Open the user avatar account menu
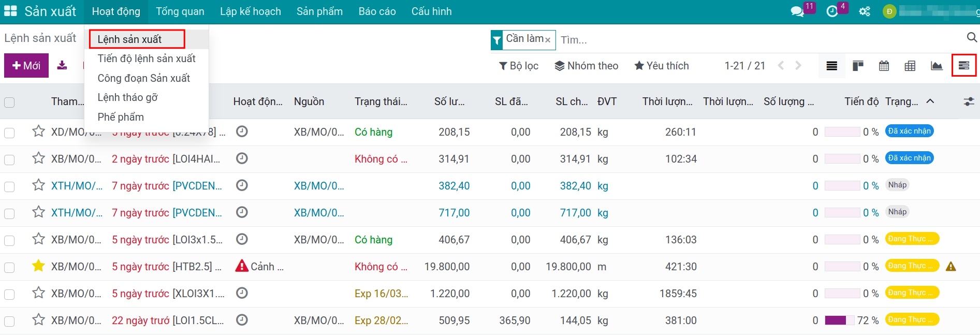The image size is (980, 335). tap(889, 11)
